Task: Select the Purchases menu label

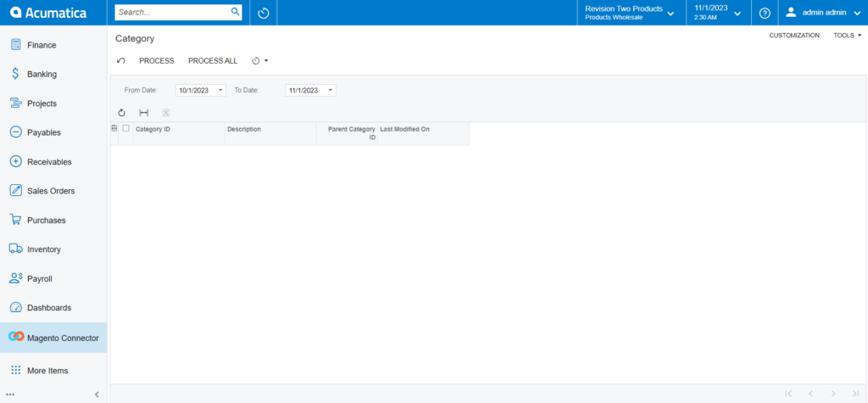Action: pyautogui.click(x=47, y=220)
